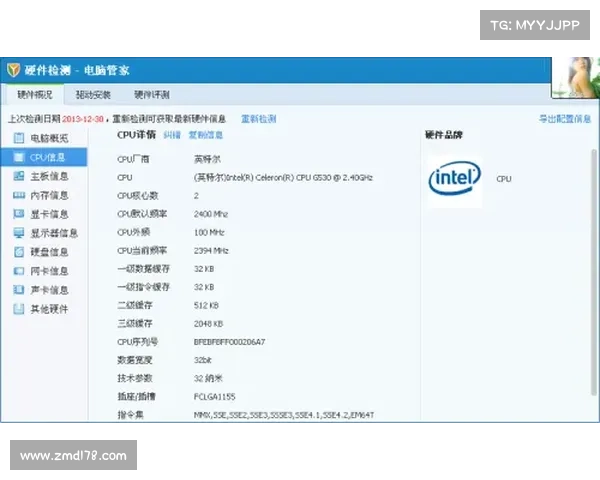Select 其他硬件 label in sidebar
This screenshot has height=480, width=600.
point(49,309)
